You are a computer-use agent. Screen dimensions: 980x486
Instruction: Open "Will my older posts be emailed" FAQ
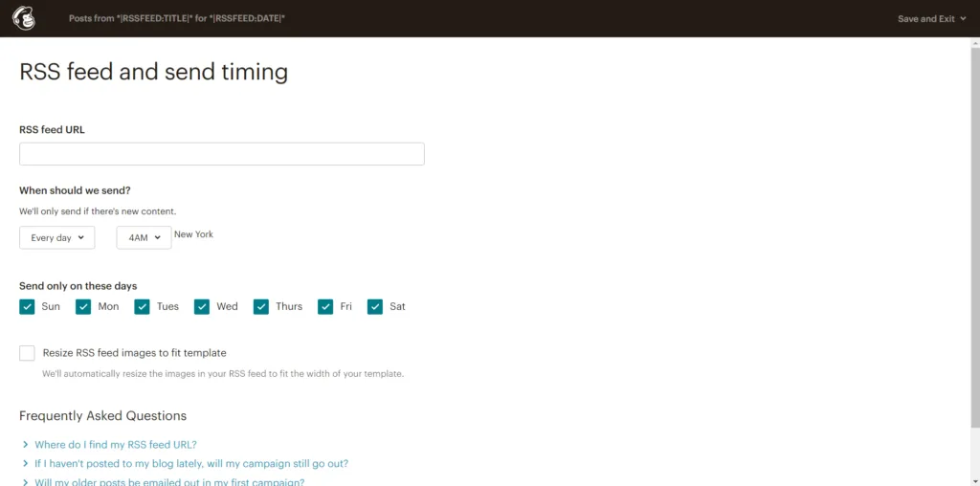point(169,481)
